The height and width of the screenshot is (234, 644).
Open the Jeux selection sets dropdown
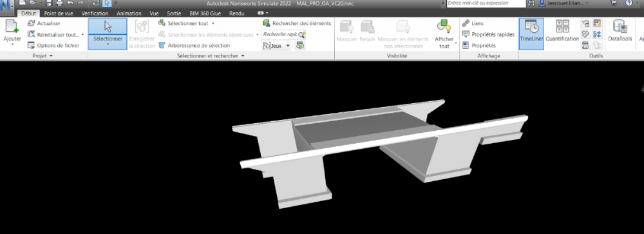276,46
